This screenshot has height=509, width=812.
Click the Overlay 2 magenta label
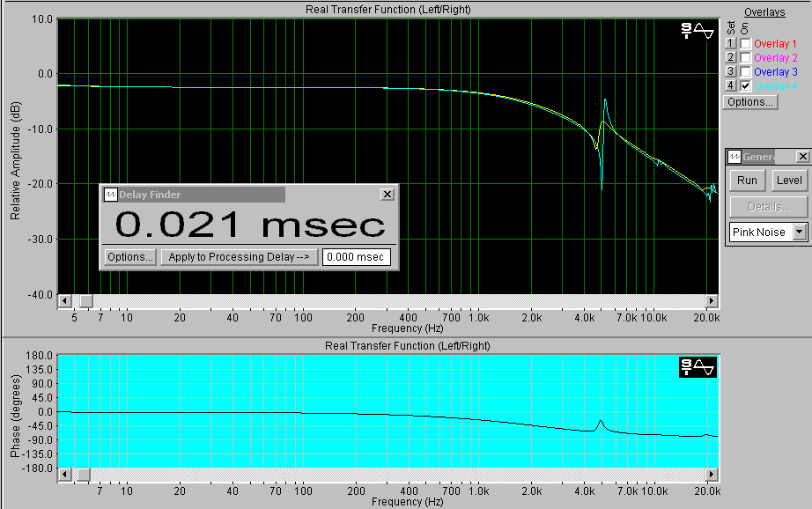(x=775, y=58)
